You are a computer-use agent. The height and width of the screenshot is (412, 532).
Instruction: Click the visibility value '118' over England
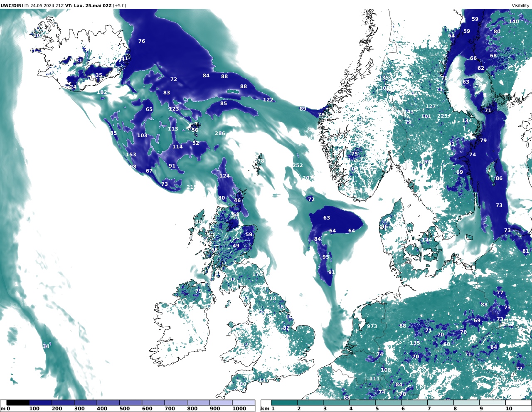pos(271,299)
